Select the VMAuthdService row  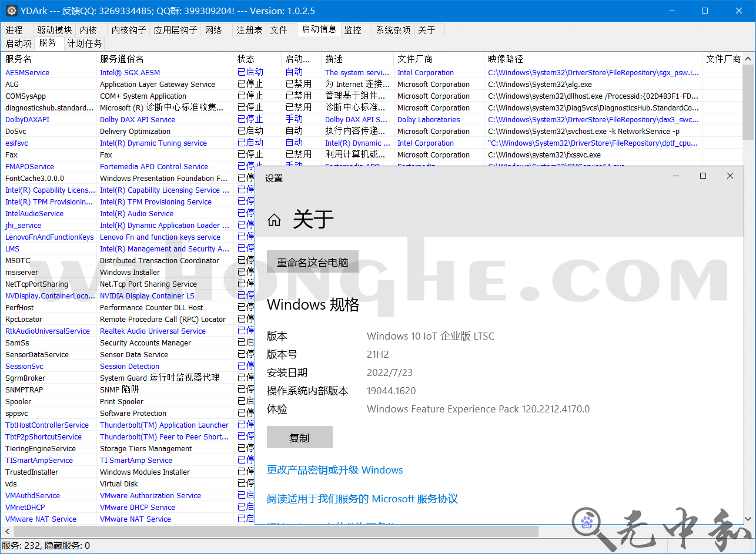128,496
